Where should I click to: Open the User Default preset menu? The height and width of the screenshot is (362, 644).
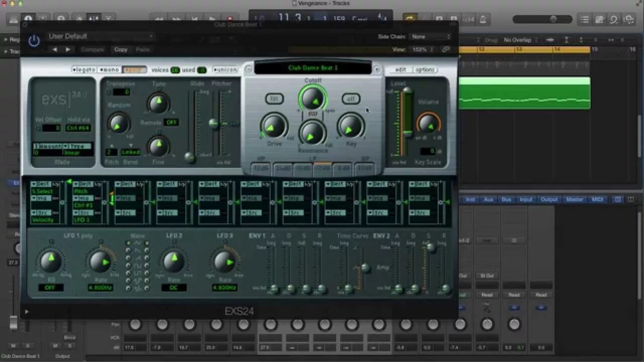click(x=100, y=36)
